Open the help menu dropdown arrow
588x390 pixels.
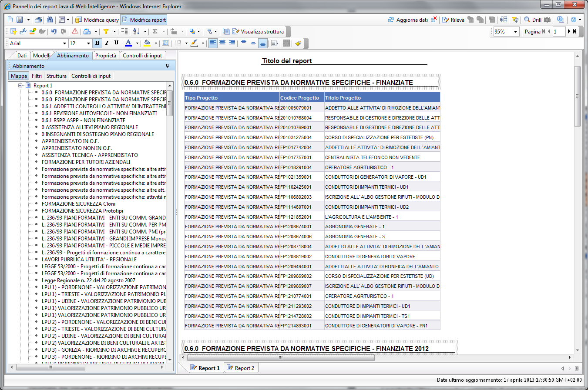580,20
